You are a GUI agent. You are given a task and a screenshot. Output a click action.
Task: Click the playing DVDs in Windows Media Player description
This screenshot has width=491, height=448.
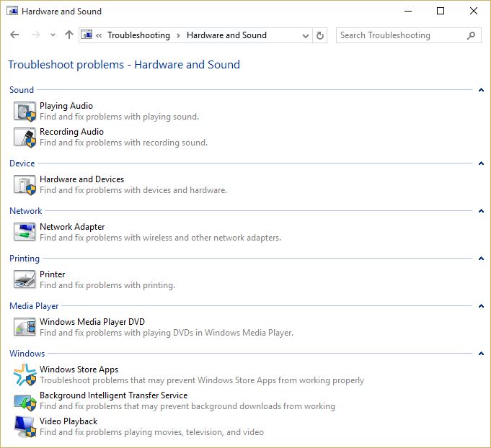click(167, 333)
